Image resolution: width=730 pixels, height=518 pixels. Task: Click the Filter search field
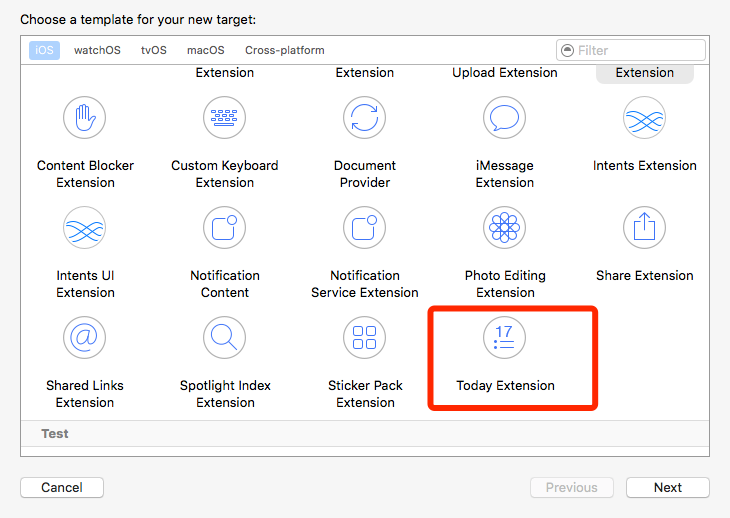point(638,50)
